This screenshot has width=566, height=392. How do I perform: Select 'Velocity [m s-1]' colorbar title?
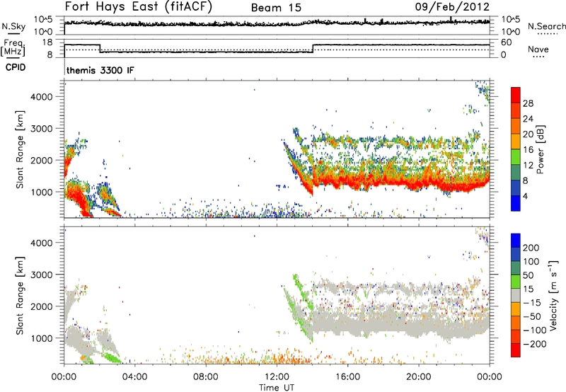[553, 295]
